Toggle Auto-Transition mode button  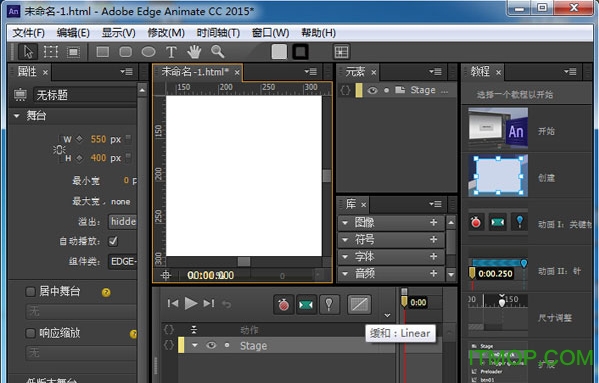(x=306, y=305)
